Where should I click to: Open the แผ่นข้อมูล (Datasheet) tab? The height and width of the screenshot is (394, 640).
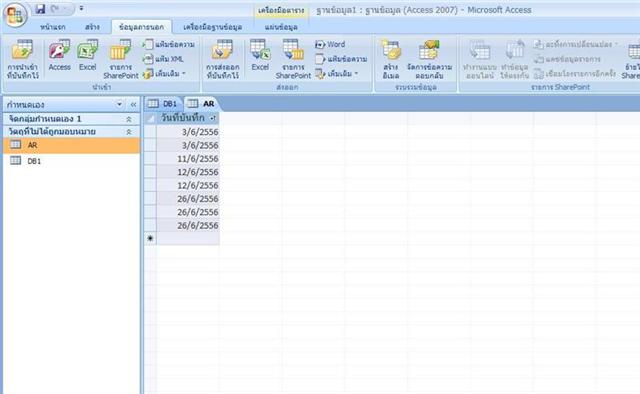tap(281, 27)
